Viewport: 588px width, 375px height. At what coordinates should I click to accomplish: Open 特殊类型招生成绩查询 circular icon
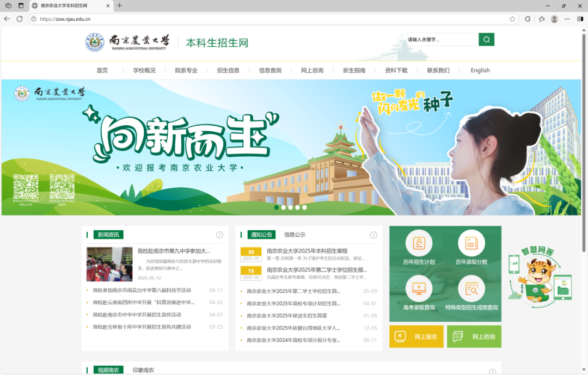click(x=471, y=288)
